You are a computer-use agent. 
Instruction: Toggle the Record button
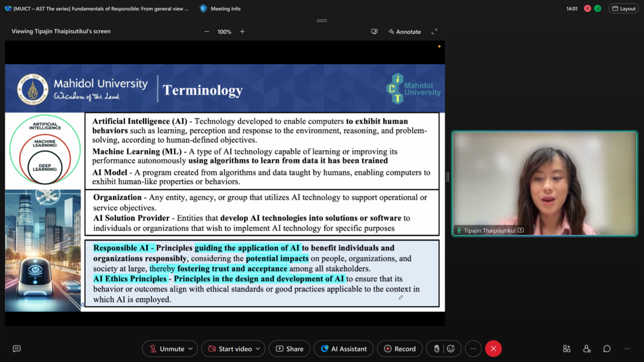pyautogui.click(x=399, y=349)
